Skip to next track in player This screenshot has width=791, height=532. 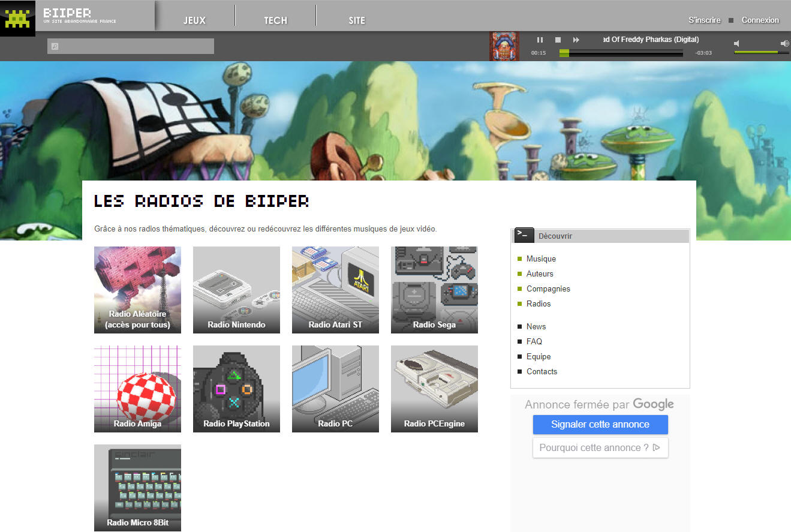coord(576,40)
